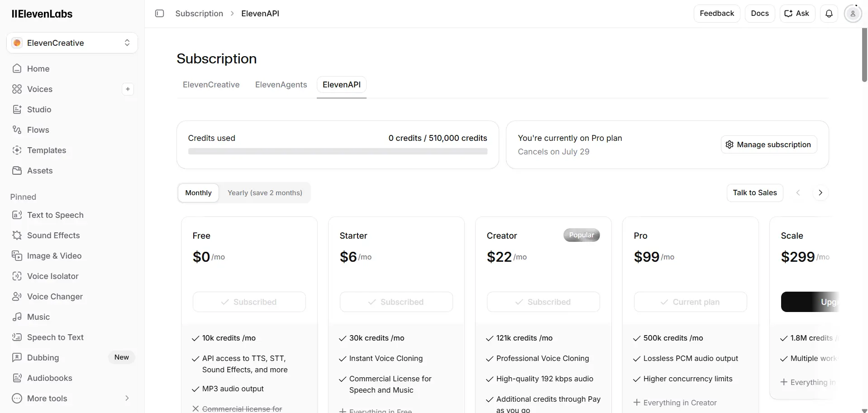
Task: Click the gear icon in Manage subscription
Action: pyautogui.click(x=730, y=144)
